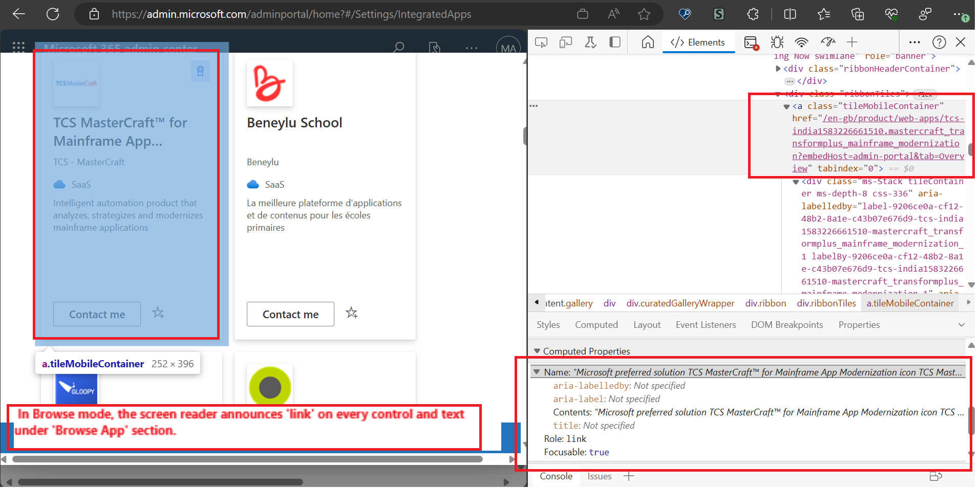This screenshot has width=980, height=488.
Task: Add more tools with DevTools plus icon
Action: (x=852, y=42)
